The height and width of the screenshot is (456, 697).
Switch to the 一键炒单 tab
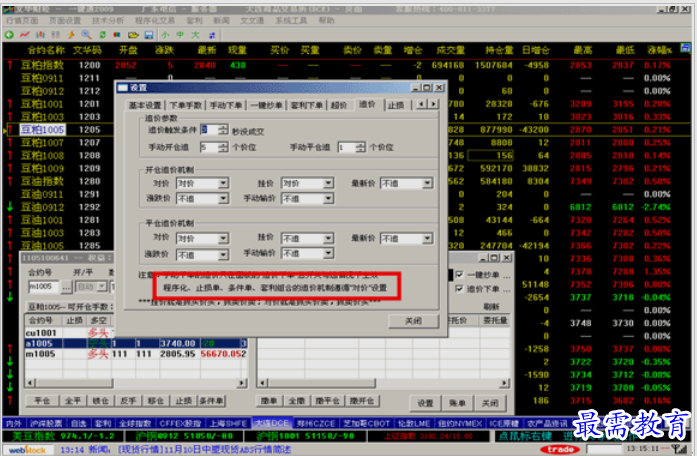click(266, 105)
